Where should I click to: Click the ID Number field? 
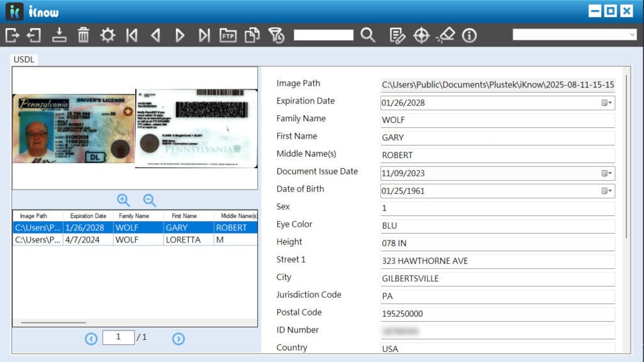(x=498, y=332)
